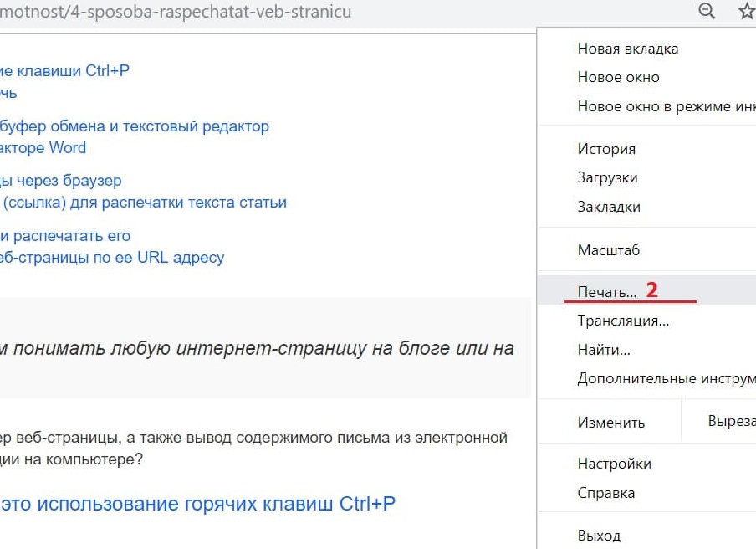Click heading 'это использование горячих клавиш Ctrl+P'
The image size is (756, 549).
pos(197,504)
